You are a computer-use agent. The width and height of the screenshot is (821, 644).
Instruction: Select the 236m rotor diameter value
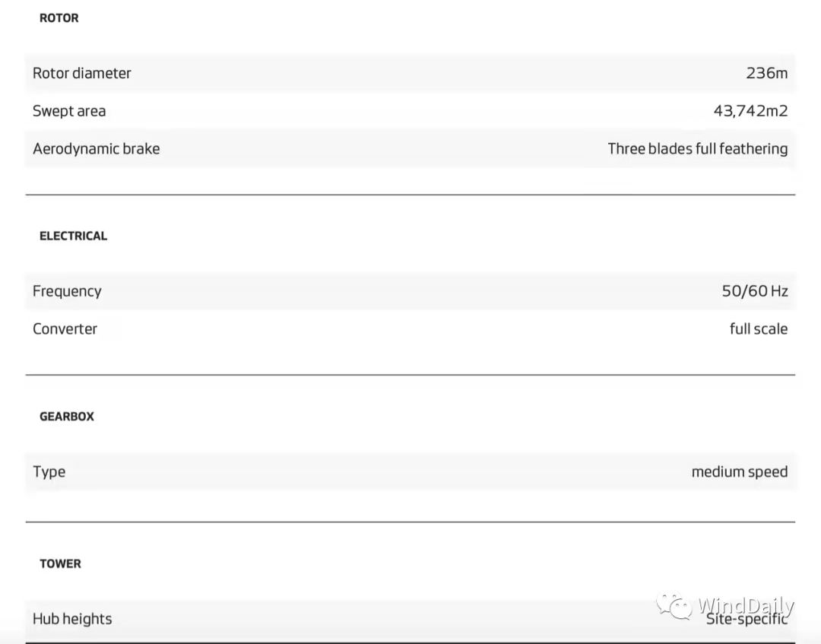coord(766,73)
